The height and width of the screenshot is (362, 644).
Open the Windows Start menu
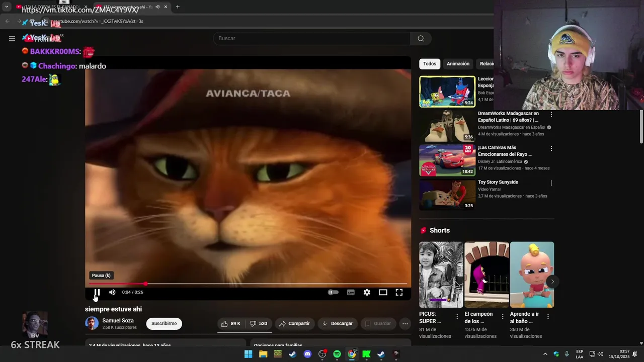pyautogui.click(x=248, y=354)
